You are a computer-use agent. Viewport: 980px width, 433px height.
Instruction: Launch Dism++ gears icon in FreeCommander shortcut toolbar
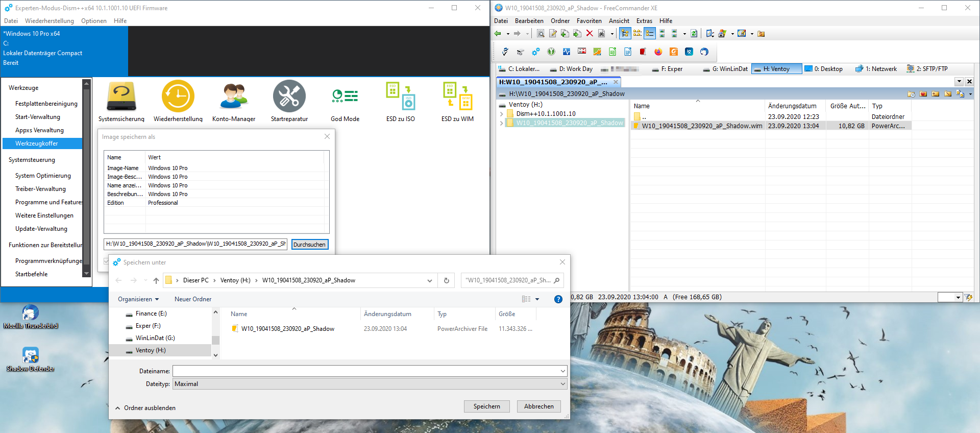(x=536, y=52)
